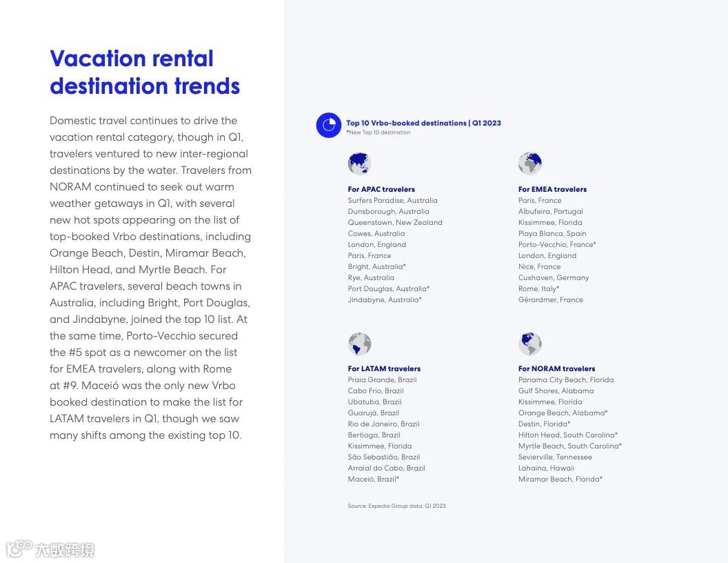Click the NORAM globe icon

(530, 344)
